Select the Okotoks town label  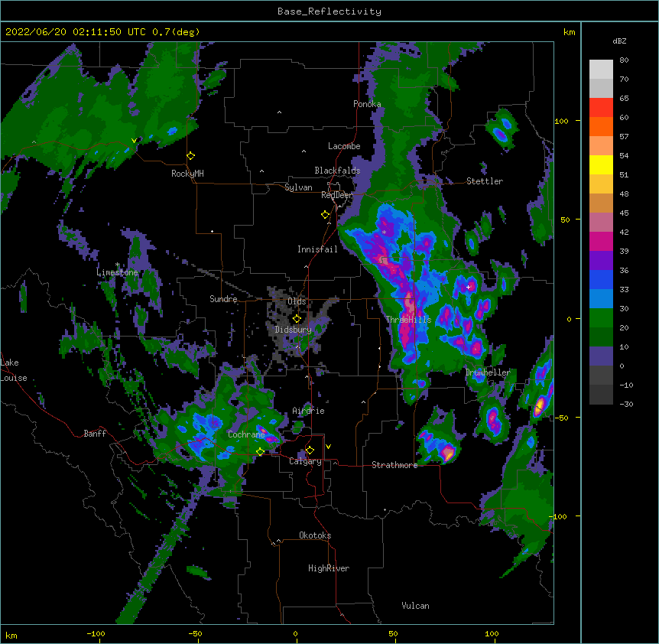[315, 535]
